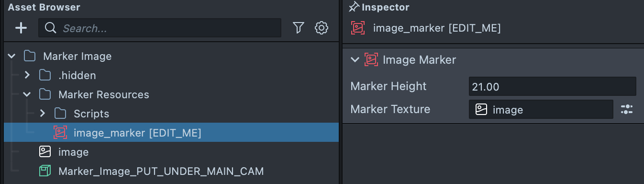Open the asset filter funnel icon

(x=299, y=28)
